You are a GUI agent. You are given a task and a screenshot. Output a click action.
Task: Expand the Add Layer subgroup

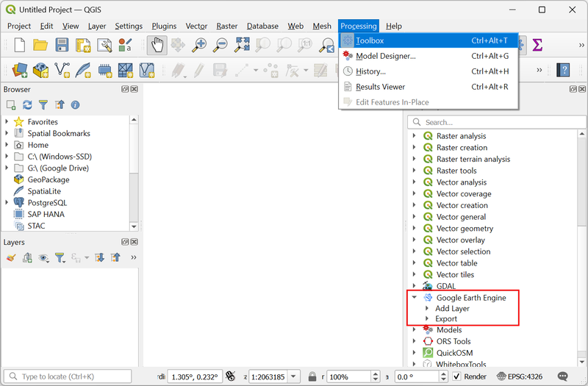[427, 308]
